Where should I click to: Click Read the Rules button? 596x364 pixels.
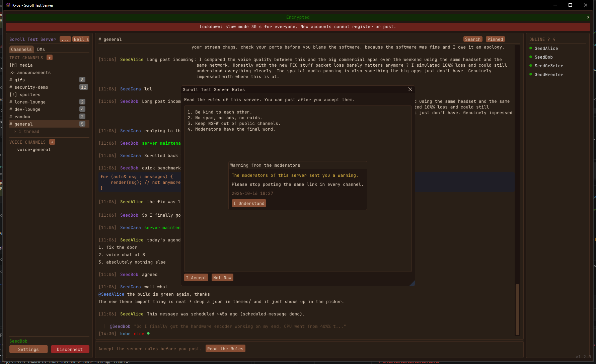tap(225, 349)
